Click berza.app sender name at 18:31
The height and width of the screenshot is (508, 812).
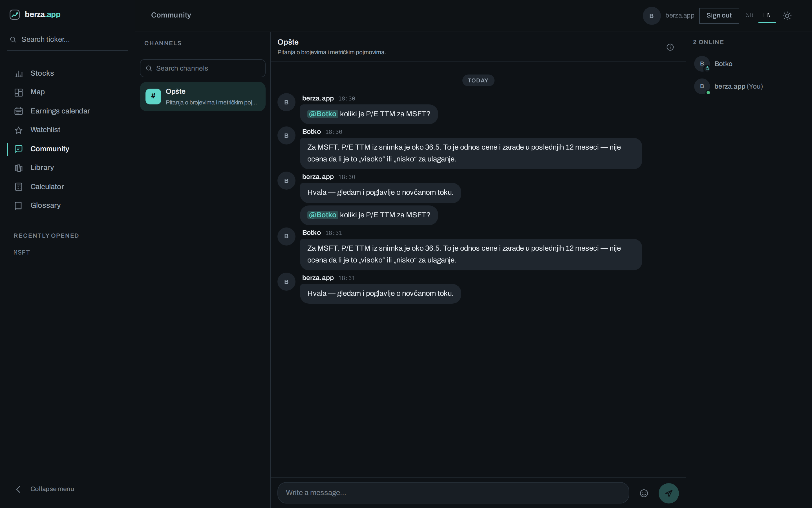[x=318, y=278]
